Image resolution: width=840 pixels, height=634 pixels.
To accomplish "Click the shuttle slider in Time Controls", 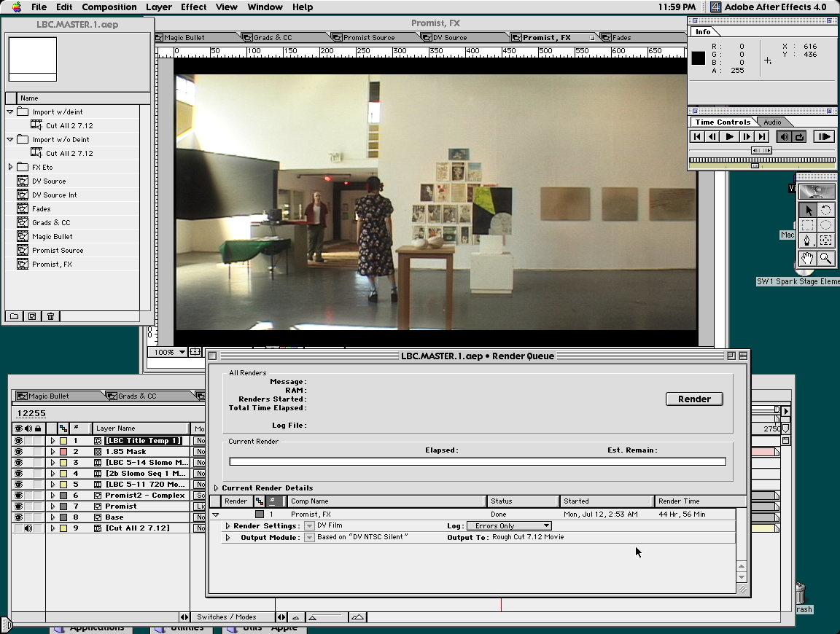I will pos(761,150).
